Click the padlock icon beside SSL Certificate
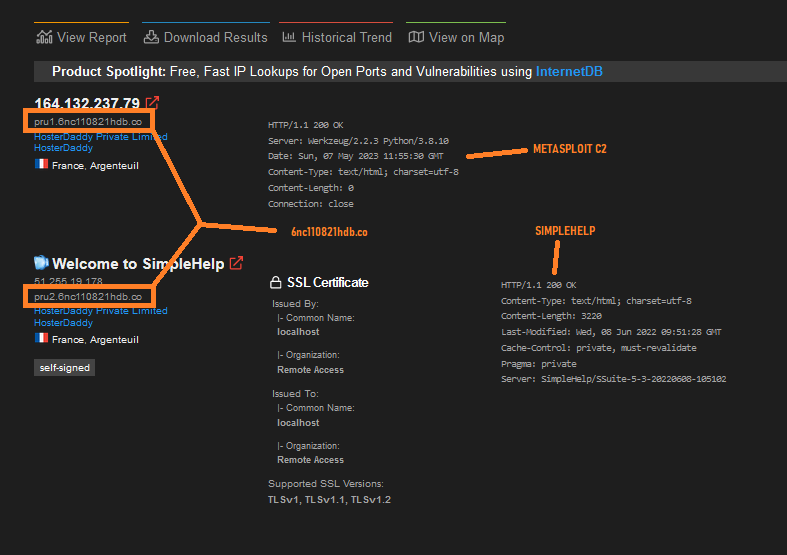 pyautogui.click(x=276, y=283)
